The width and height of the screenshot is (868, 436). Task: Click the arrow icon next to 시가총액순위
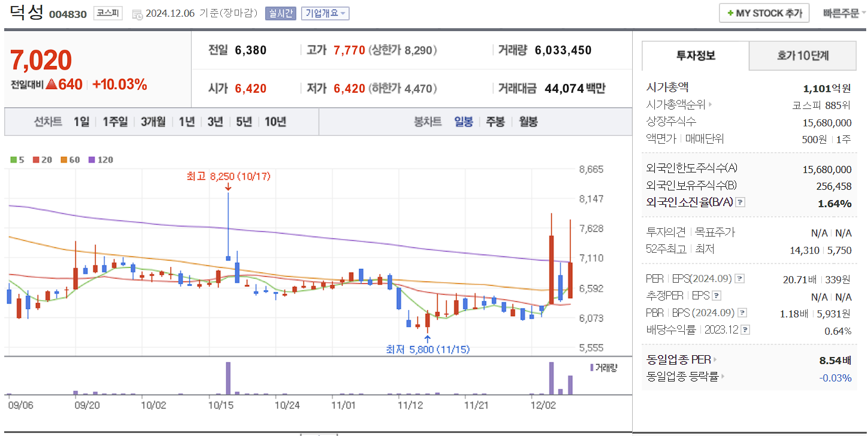coord(711,104)
